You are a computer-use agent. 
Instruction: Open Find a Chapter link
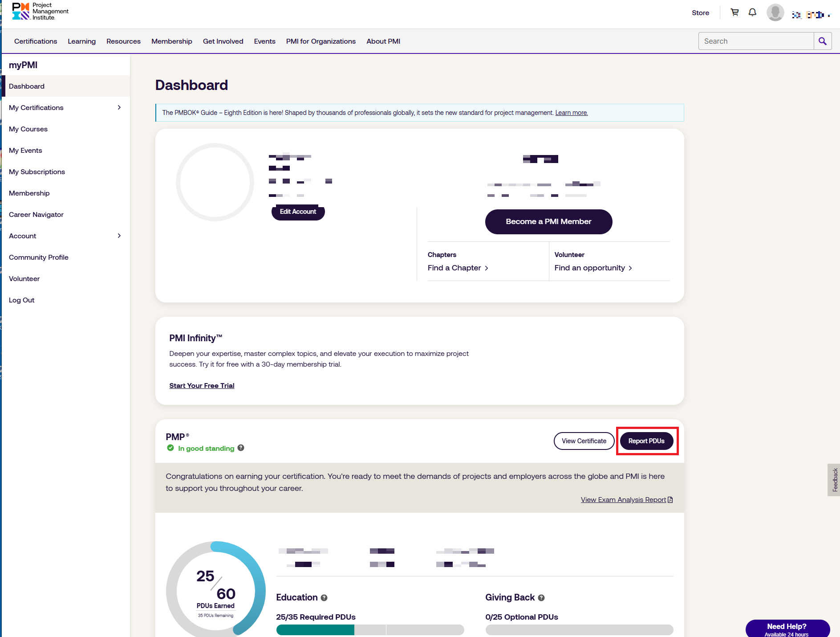click(x=458, y=268)
